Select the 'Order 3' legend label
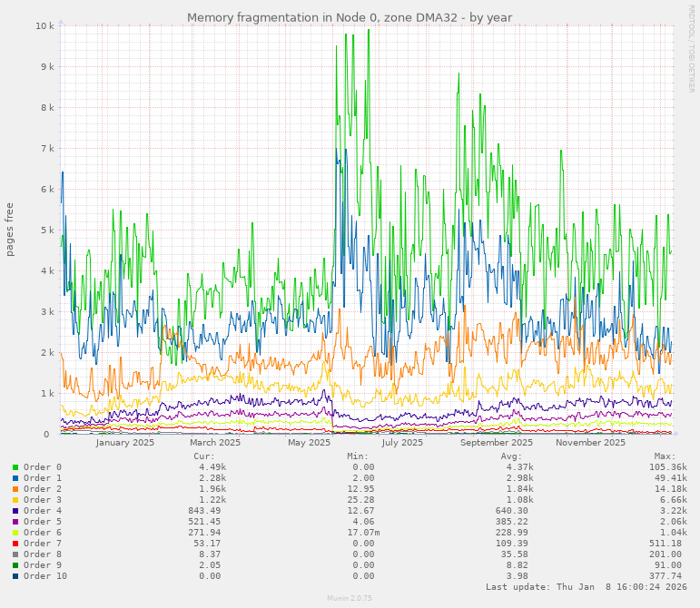Screen dimensions: 700x608 pos(43,500)
